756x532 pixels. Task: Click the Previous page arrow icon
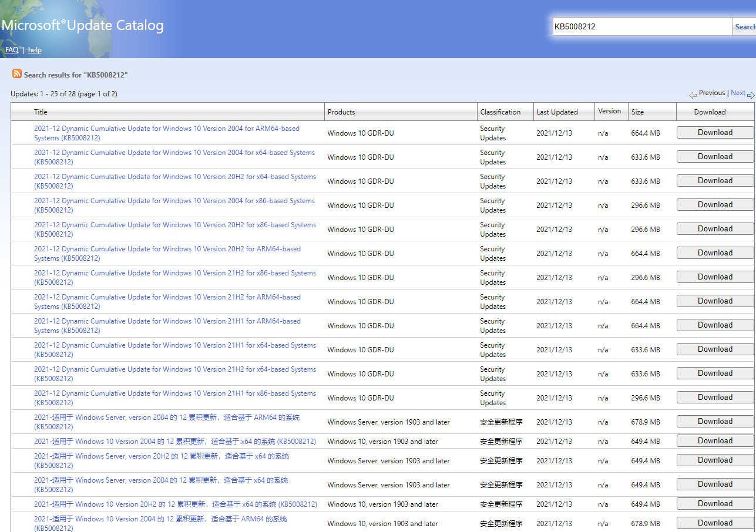tap(693, 95)
